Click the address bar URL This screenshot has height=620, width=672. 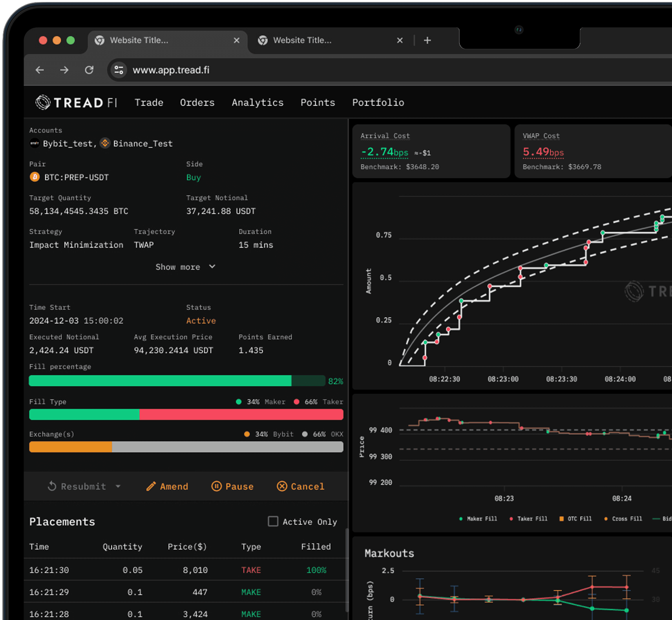[171, 70]
